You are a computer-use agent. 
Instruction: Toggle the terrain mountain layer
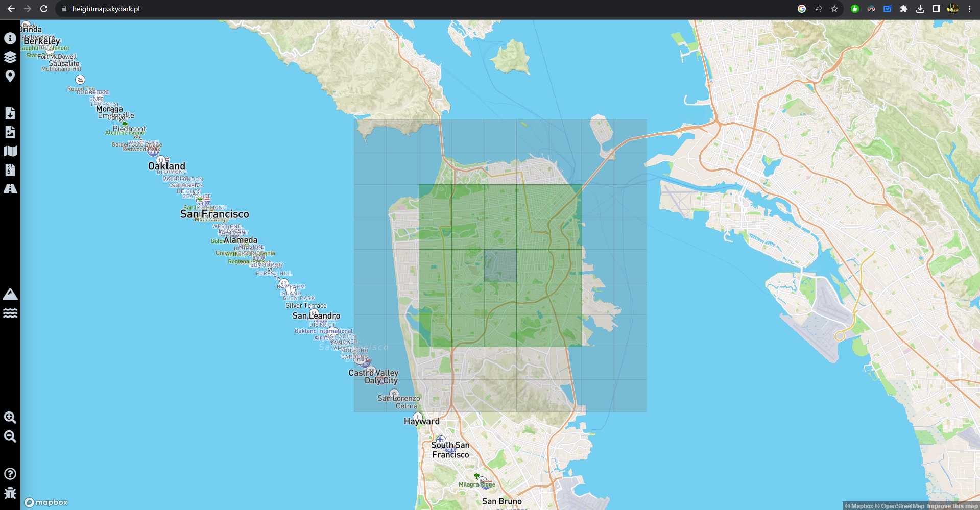9,294
